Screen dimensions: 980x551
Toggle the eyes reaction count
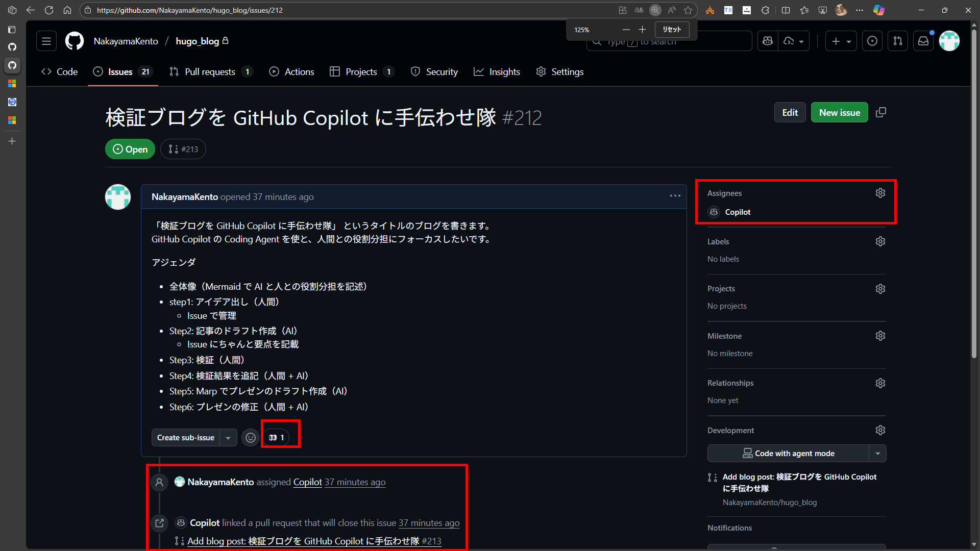click(277, 438)
